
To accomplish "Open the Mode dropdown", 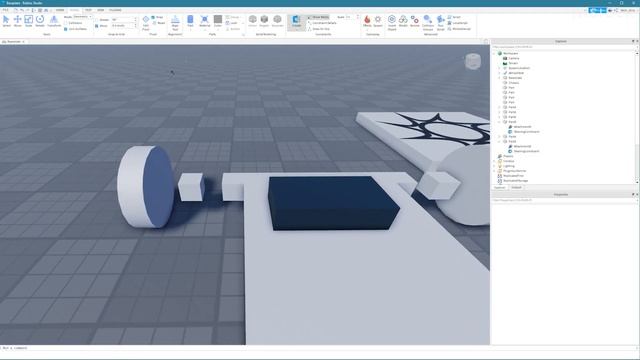I will [82, 17].
